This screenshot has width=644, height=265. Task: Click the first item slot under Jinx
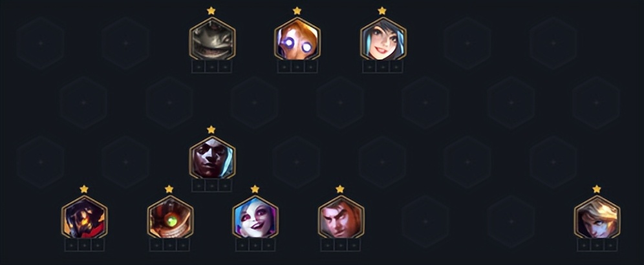pyautogui.click(x=242, y=245)
